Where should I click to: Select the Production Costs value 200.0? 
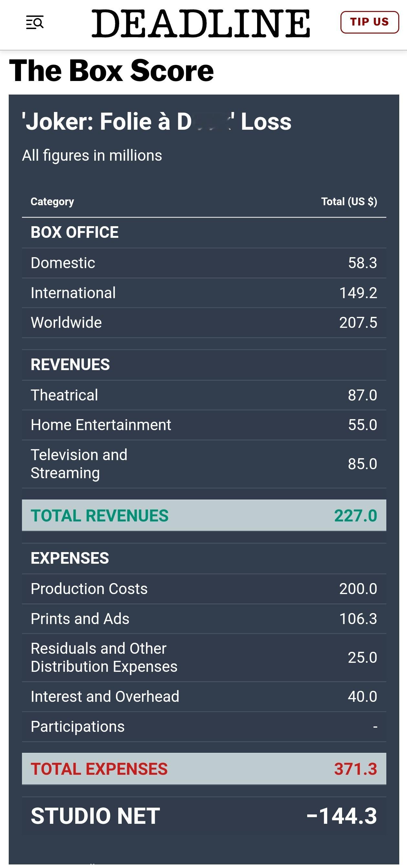tap(358, 589)
